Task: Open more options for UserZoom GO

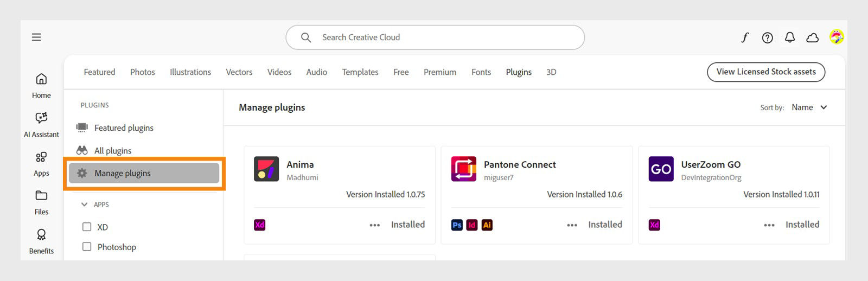Action: [769, 225]
